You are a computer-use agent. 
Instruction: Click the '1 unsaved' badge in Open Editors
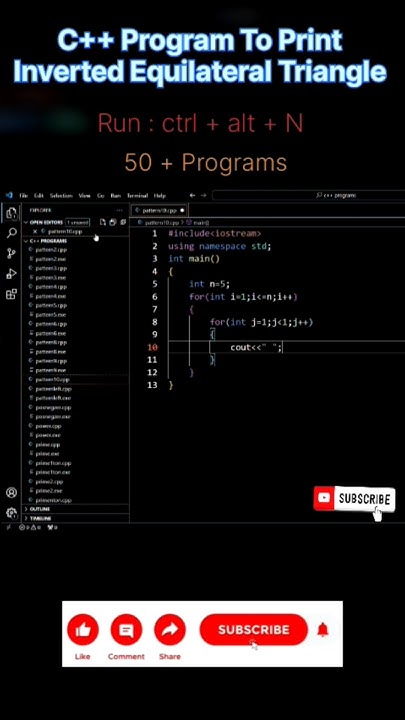click(x=78, y=222)
